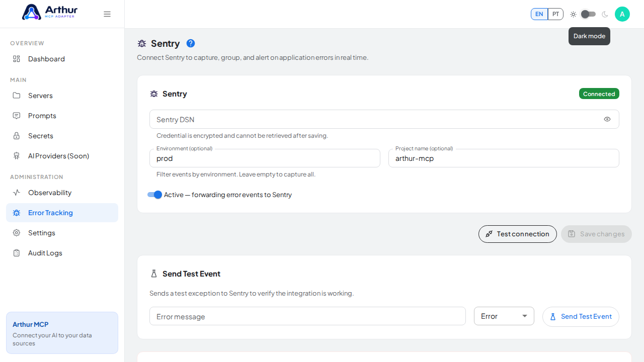Click the AI Providers robot icon
This screenshot has width=644, height=362.
17,156
